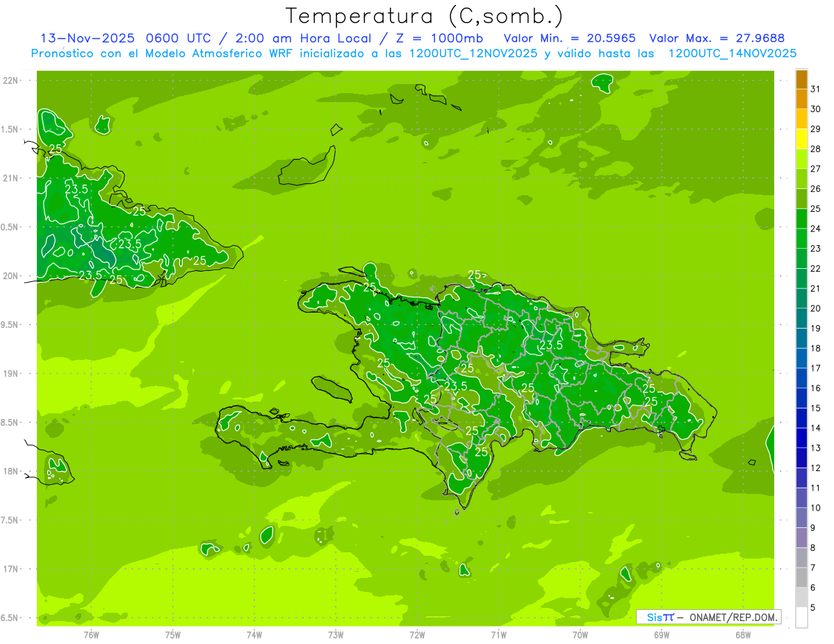Image resolution: width=834 pixels, height=644 pixels.
Task: Click the "72W" longitude axis label
Action: 417,634
